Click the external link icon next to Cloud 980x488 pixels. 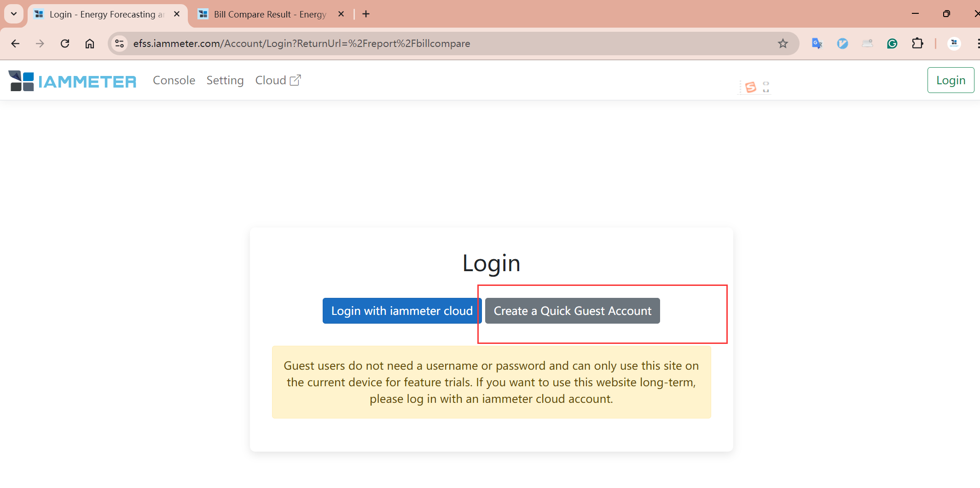[x=295, y=80]
